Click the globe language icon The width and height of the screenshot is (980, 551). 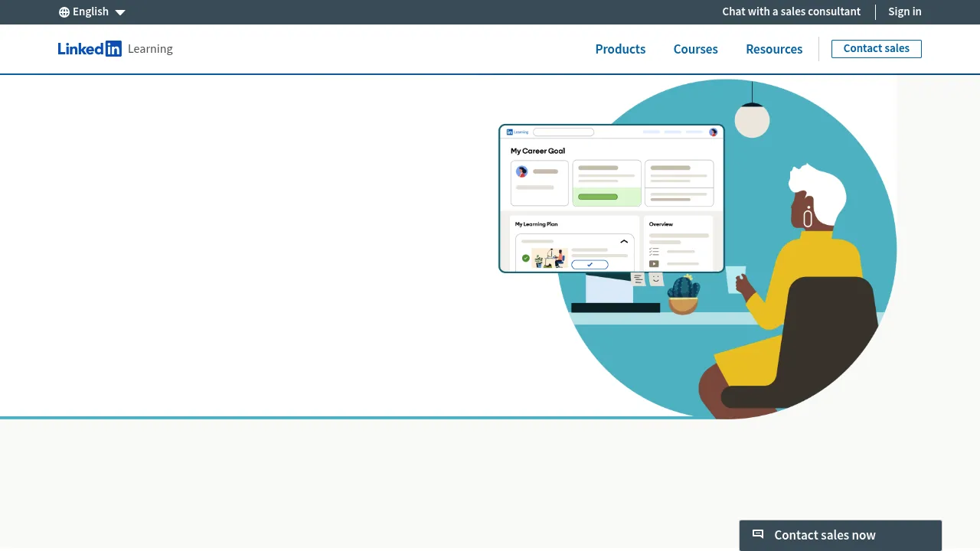[64, 12]
